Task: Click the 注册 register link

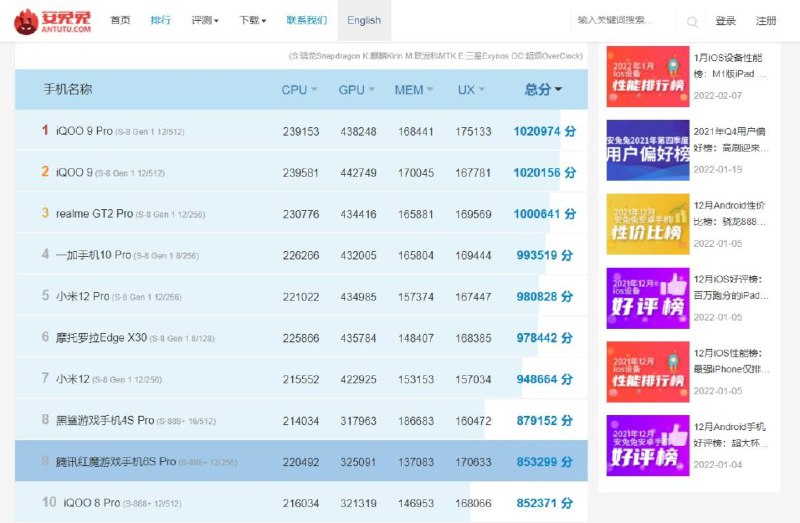Action: pyautogui.click(x=766, y=21)
